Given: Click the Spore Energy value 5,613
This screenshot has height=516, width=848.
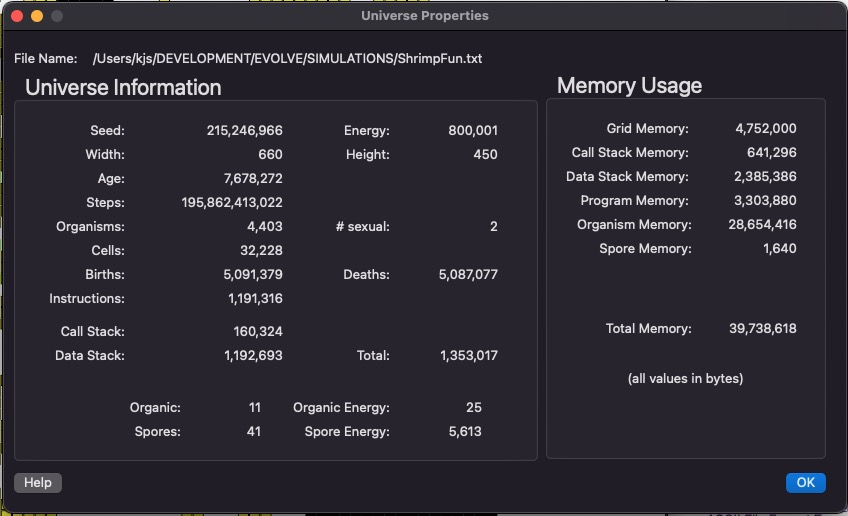Looking at the screenshot, I should [x=465, y=432].
